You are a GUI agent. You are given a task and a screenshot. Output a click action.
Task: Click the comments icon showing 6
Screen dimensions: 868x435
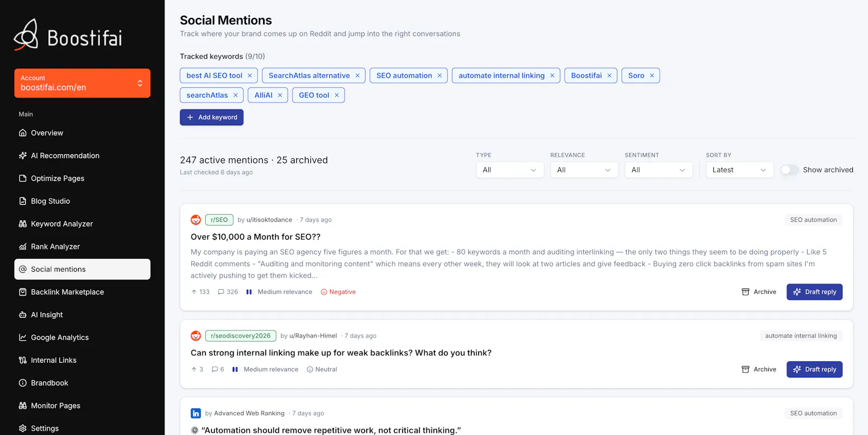click(215, 369)
